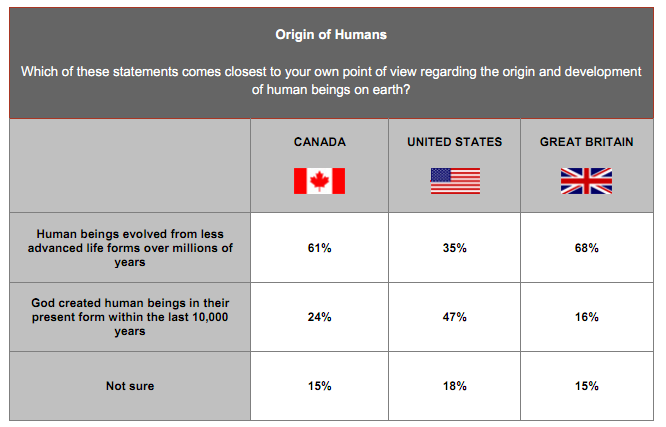Click the United States 47% cell
The image size is (666, 427).
click(455, 317)
